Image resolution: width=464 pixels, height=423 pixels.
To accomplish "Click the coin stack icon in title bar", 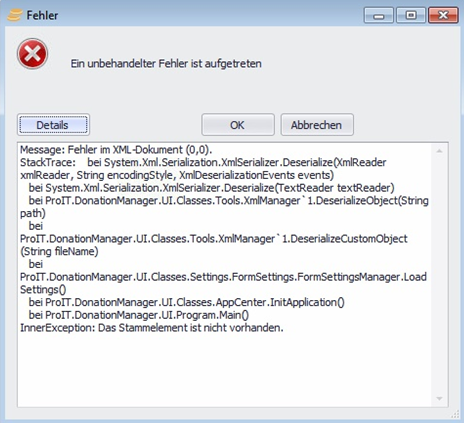I will [15, 15].
